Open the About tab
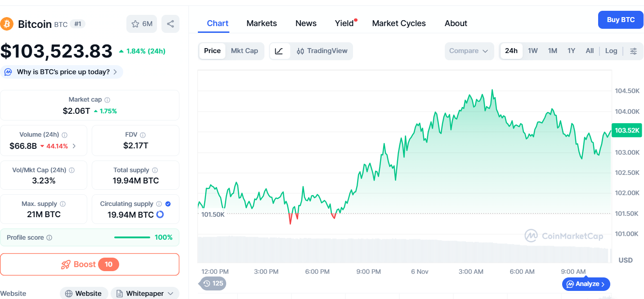This screenshot has width=644, height=299. click(x=456, y=23)
